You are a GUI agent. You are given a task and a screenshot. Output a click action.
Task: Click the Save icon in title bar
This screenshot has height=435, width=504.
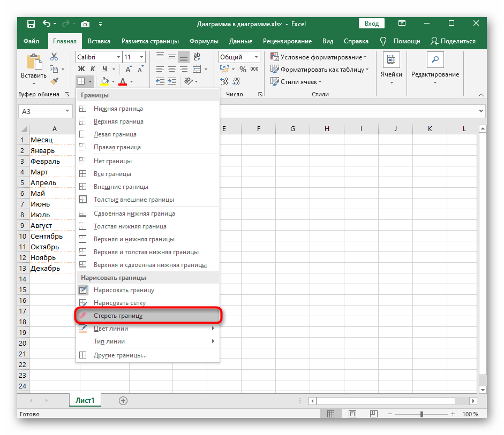pyautogui.click(x=31, y=24)
